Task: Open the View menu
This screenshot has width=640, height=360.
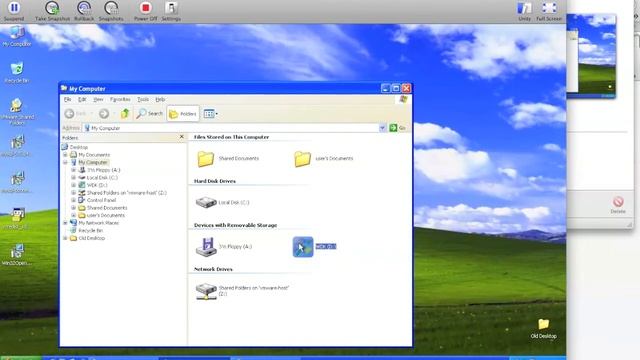Action: click(98, 99)
